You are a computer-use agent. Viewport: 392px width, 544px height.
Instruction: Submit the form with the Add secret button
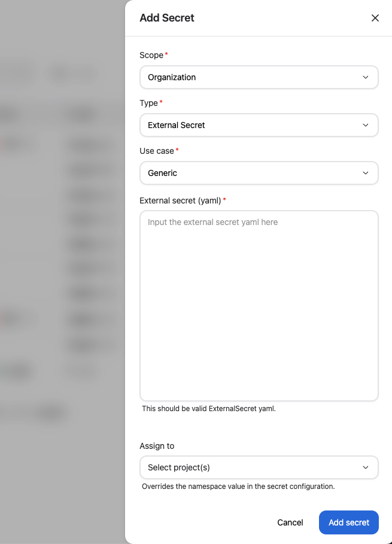[348, 522]
